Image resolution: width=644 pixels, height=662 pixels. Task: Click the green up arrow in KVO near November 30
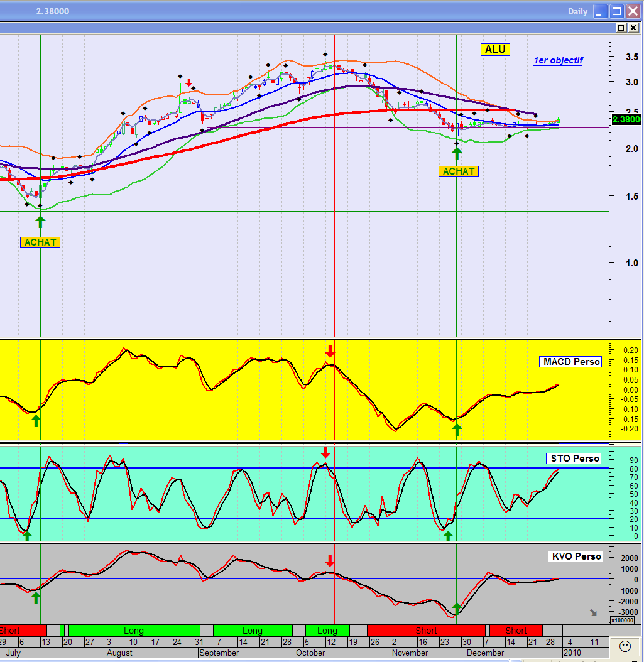click(457, 609)
